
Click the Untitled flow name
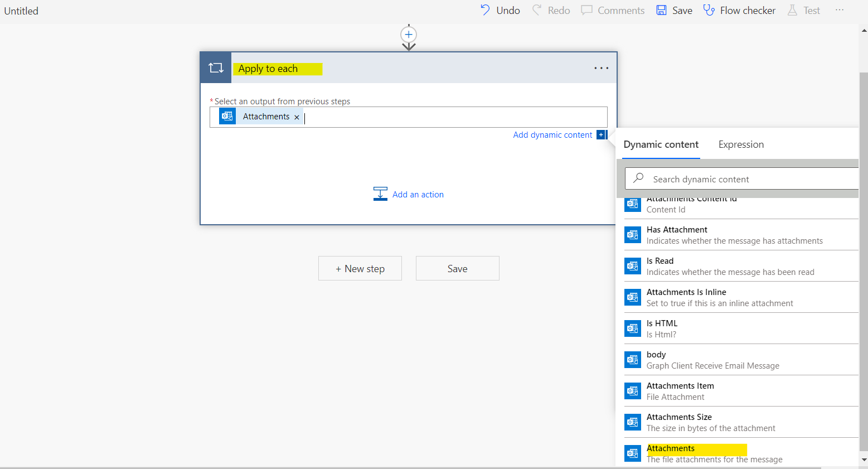point(21,11)
